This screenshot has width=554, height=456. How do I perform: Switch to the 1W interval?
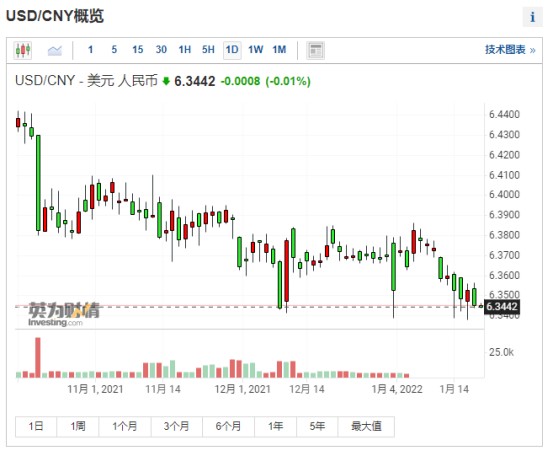[x=255, y=50]
